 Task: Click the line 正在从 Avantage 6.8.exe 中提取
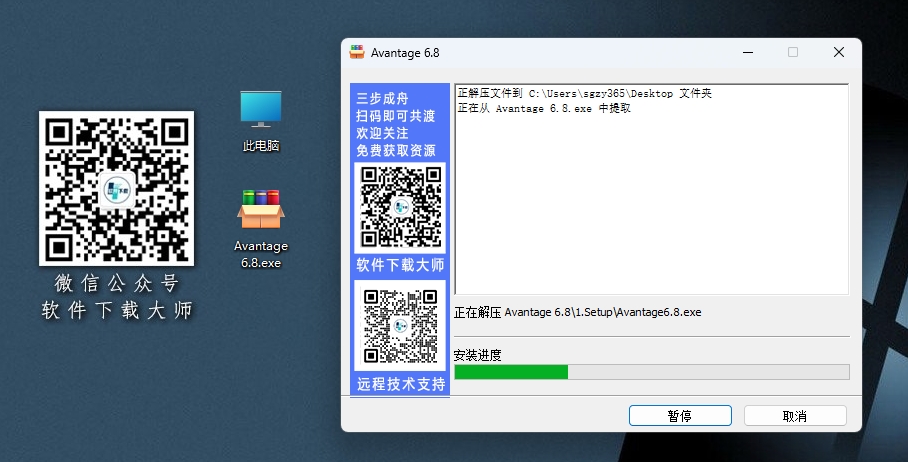pyautogui.click(x=544, y=108)
